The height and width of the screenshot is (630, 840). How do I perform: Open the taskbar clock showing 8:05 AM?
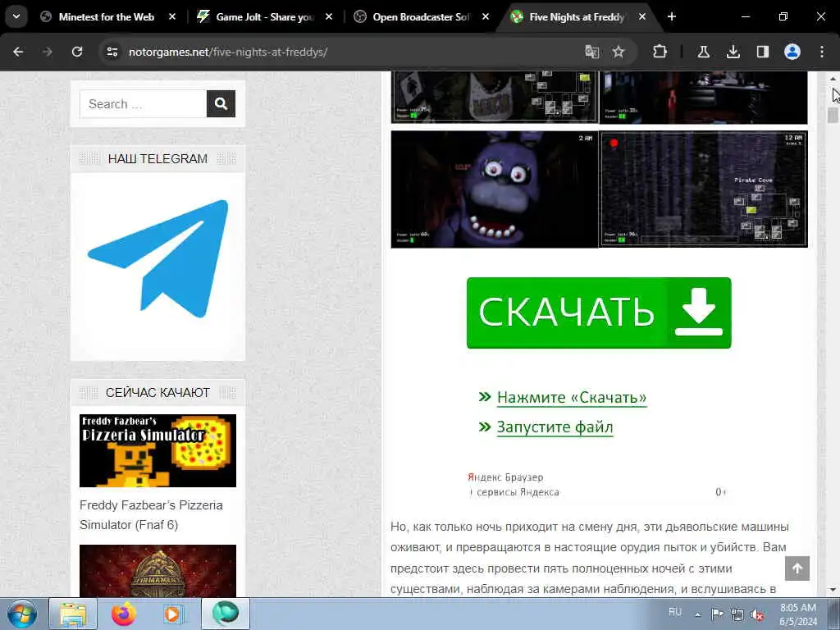(x=798, y=614)
